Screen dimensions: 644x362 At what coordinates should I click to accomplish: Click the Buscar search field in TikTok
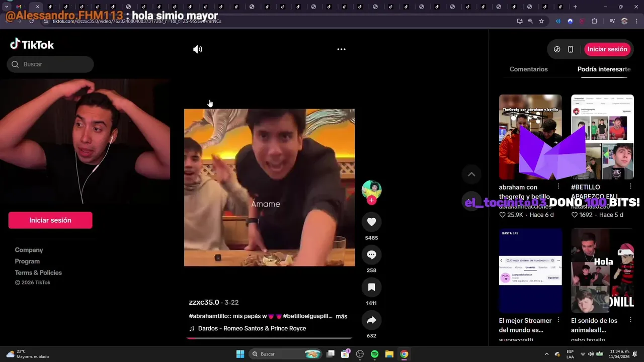pyautogui.click(x=50, y=64)
